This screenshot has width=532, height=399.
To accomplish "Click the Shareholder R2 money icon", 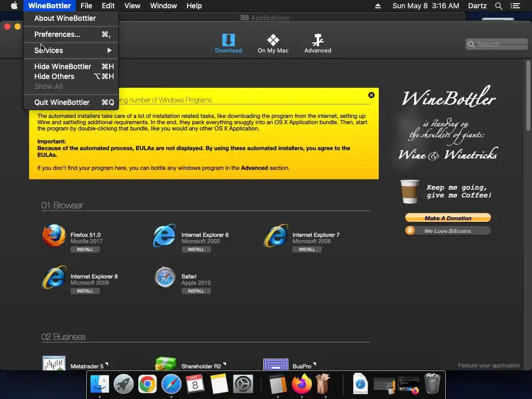I will point(166,363).
